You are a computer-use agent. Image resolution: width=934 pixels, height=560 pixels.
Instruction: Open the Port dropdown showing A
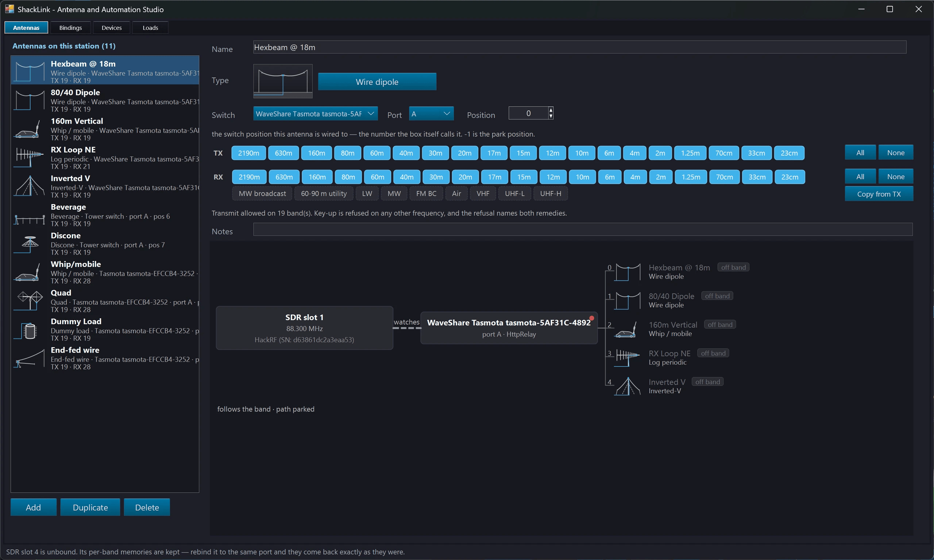[431, 114]
